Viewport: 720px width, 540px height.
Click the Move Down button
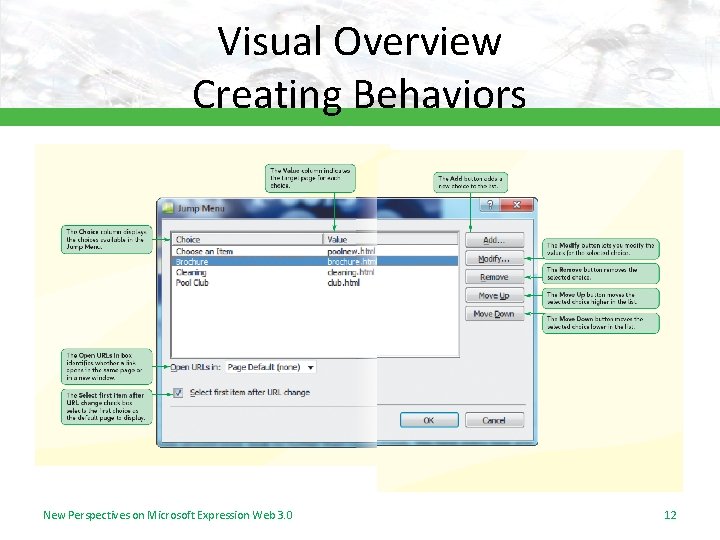pos(495,314)
